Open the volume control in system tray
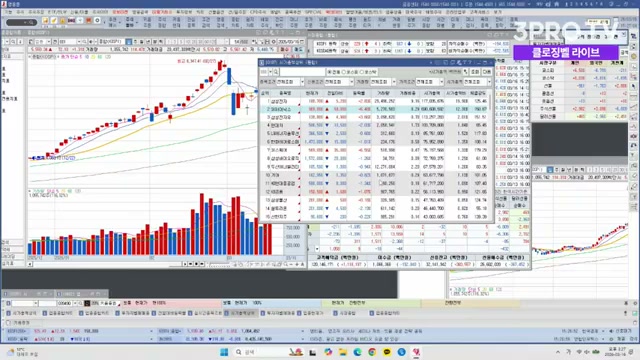The image size is (640, 360). coord(587,352)
